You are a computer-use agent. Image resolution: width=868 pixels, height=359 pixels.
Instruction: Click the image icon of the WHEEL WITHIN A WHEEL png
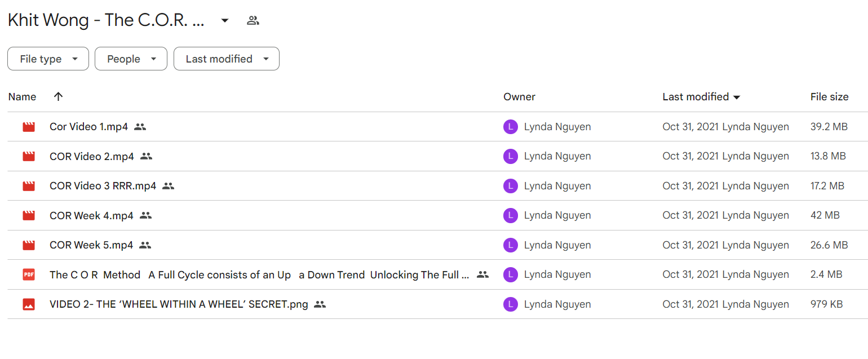tap(29, 304)
